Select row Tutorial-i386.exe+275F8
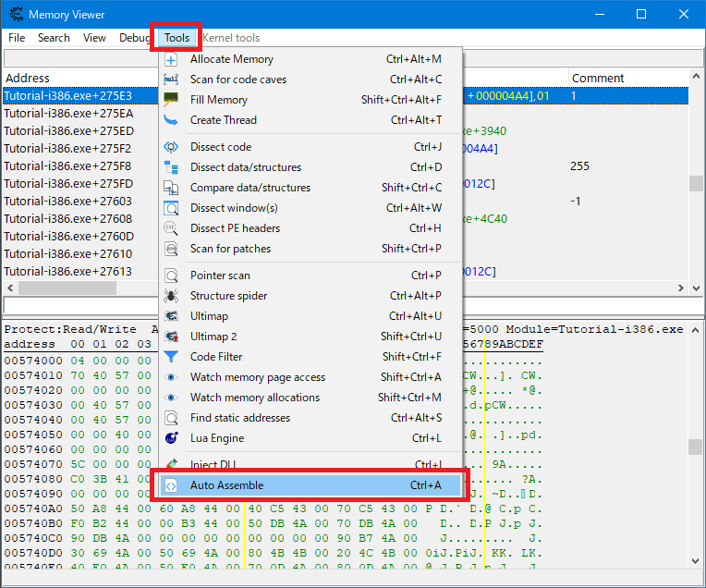 [x=69, y=166]
